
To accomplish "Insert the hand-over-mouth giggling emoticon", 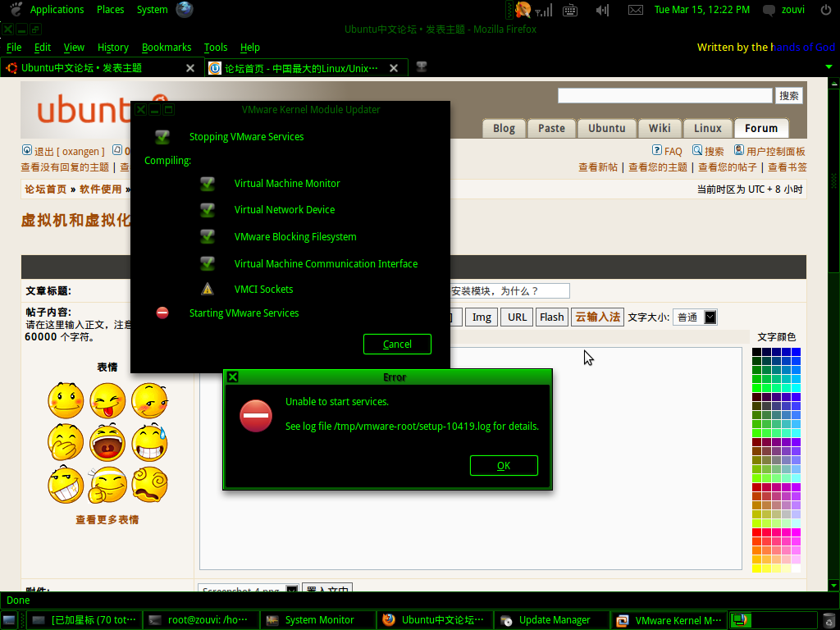I will pos(66,442).
